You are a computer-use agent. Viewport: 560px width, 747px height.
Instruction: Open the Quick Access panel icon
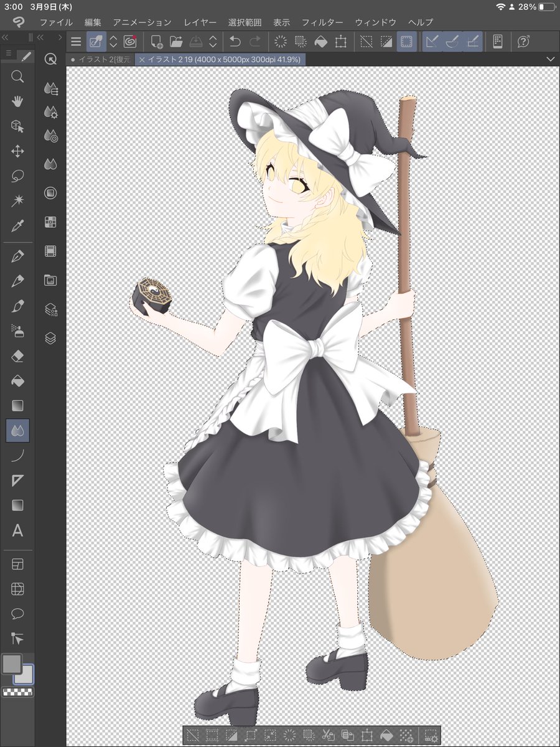point(50,59)
